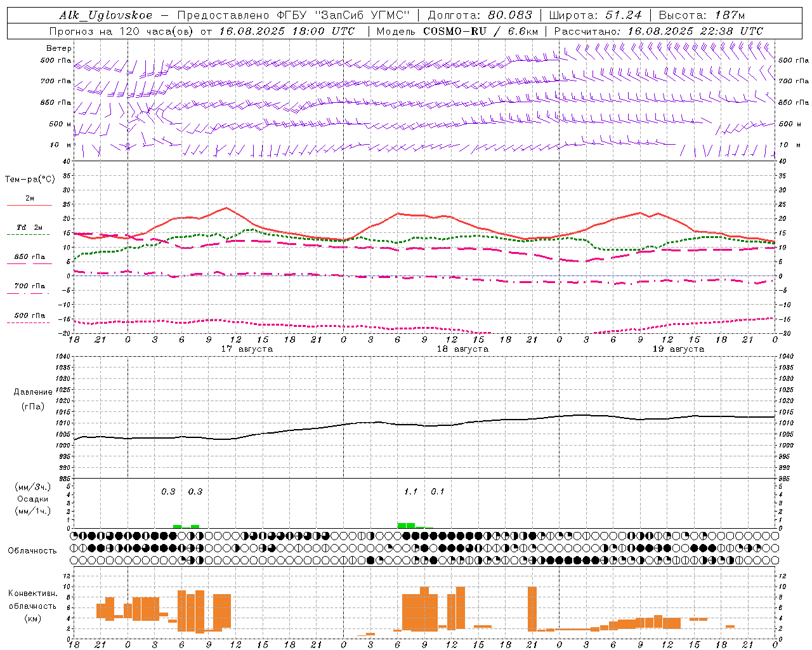The height and width of the screenshot is (650, 812).
Task: Select the text Предоставлено ФГБУ "ЗапСиб УГМС"
Action: tap(294, 15)
